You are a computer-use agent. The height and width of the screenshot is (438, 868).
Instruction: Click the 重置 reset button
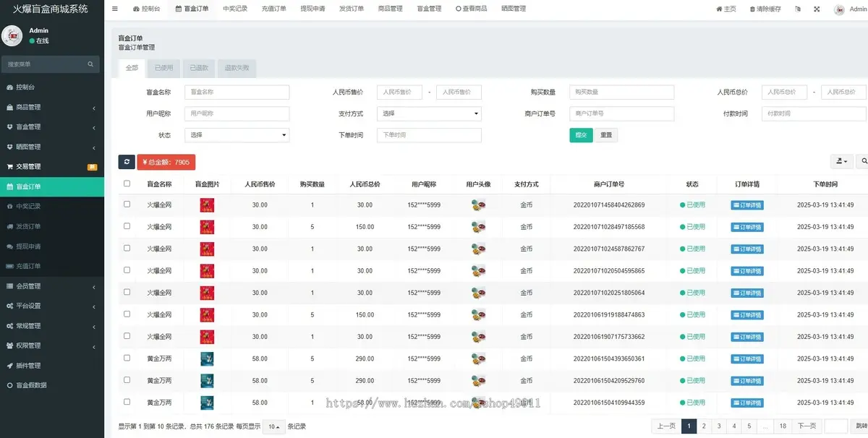pos(606,135)
